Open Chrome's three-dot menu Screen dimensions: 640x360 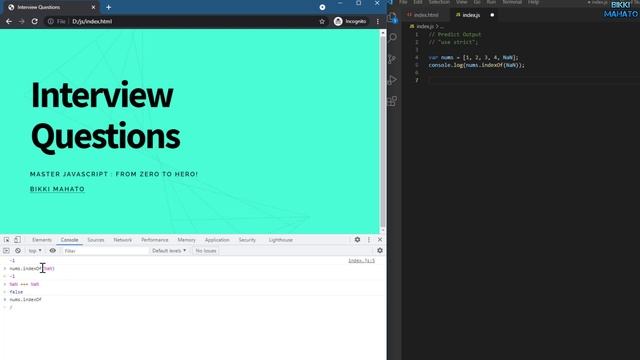378,21
